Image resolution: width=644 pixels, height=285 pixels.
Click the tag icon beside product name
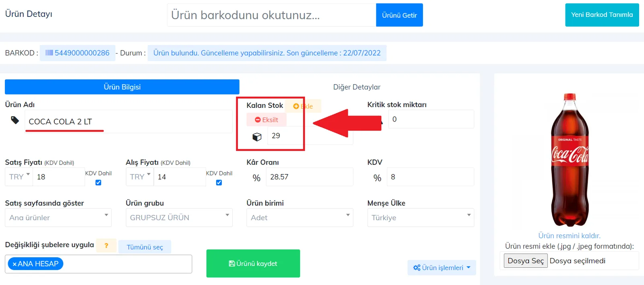15,120
